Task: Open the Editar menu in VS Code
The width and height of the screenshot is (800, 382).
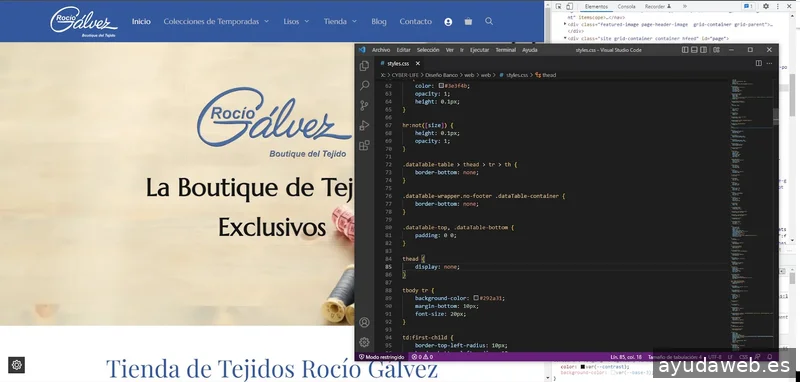Action: pos(404,50)
